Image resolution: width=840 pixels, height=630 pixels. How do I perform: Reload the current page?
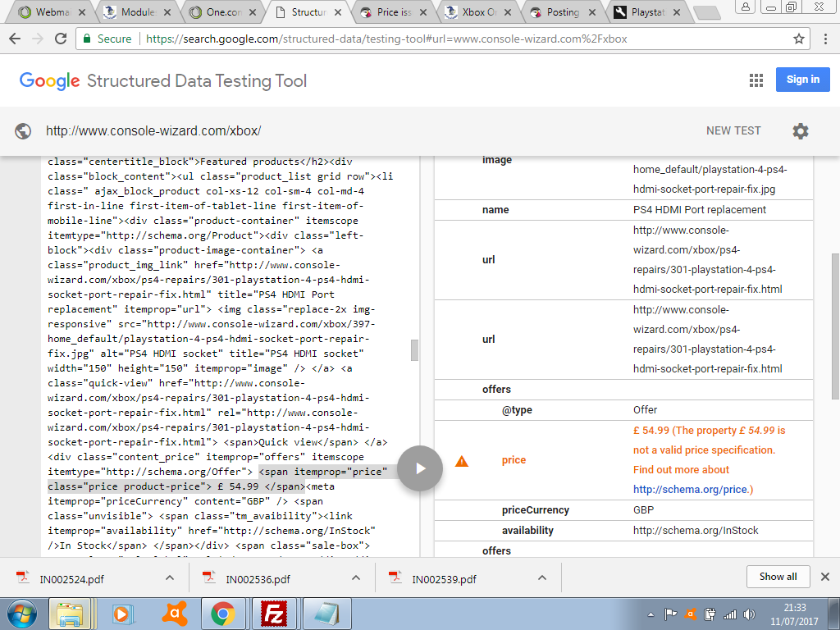(x=61, y=39)
